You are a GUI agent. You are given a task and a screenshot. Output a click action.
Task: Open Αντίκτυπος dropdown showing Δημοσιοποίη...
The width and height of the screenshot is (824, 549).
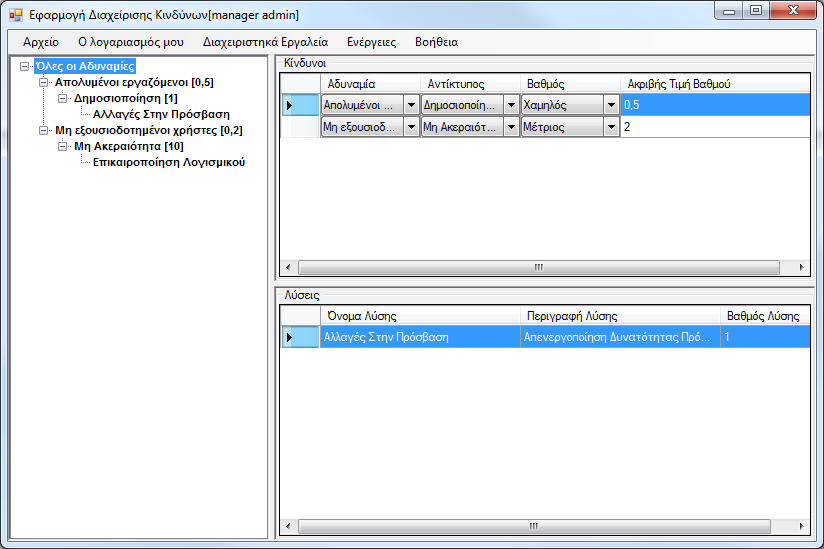[x=511, y=105]
